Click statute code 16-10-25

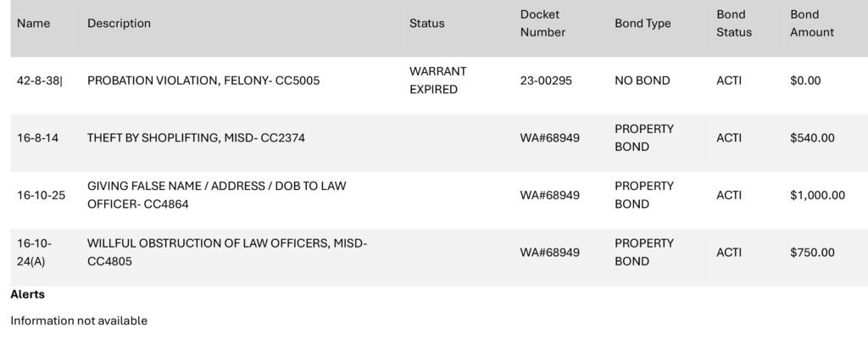(x=41, y=195)
